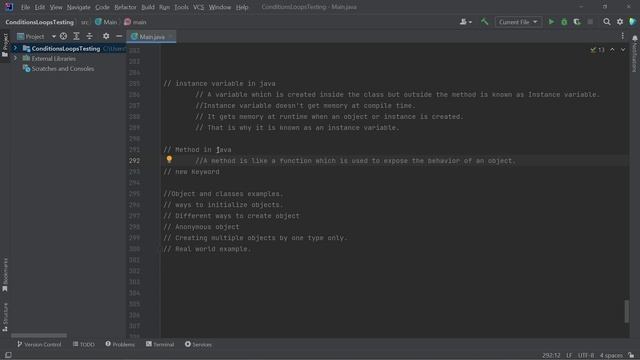Image resolution: width=640 pixels, height=360 pixels.
Task: Toggle the Bookmarks side tool window
Action: 5,274
